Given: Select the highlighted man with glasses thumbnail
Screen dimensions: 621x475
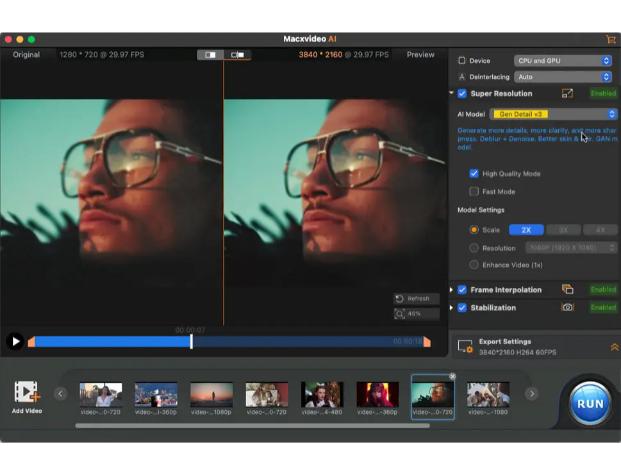Looking at the screenshot, I should pos(432,395).
